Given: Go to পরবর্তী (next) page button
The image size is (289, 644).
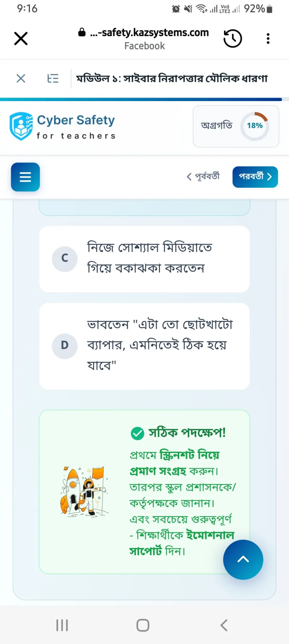Looking at the screenshot, I should coord(255,177).
